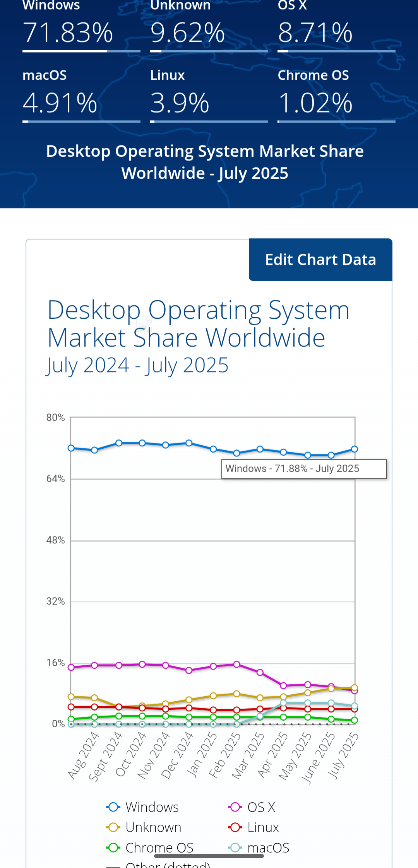The height and width of the screenshot is (868, 418).
Task: Open the Edit Chart Data button
Action: tap(320, 260)
